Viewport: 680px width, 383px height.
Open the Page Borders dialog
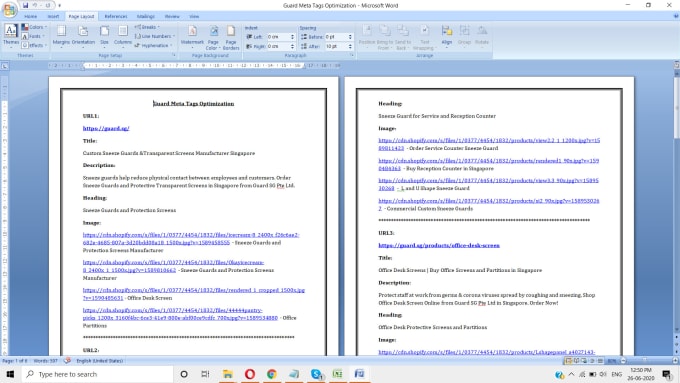tap(231, 37)
